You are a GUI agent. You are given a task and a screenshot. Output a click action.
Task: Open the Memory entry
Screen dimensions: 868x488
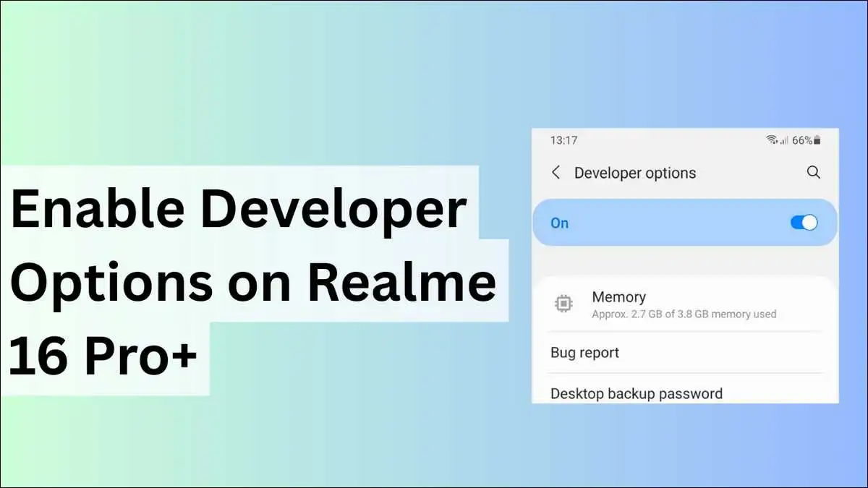(x=686, y=304)
